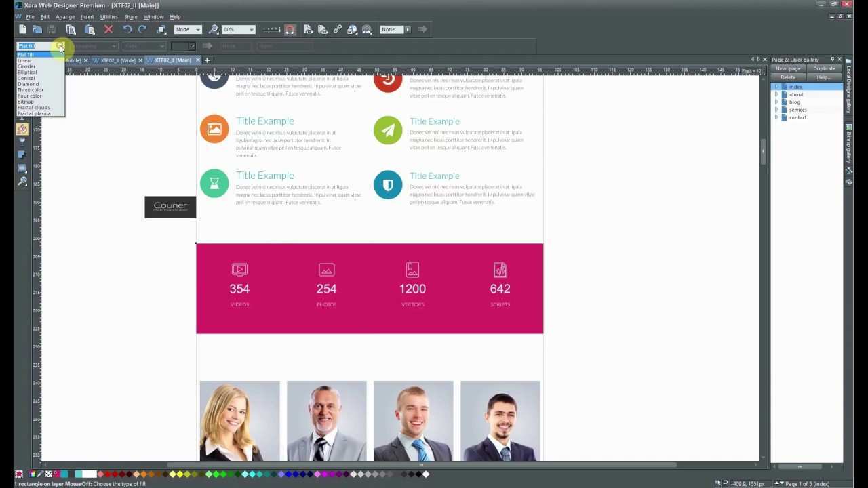The image size is (868, 488).
Task: Click the New page button
Action: pyautogui.click(x=787, y=68)
